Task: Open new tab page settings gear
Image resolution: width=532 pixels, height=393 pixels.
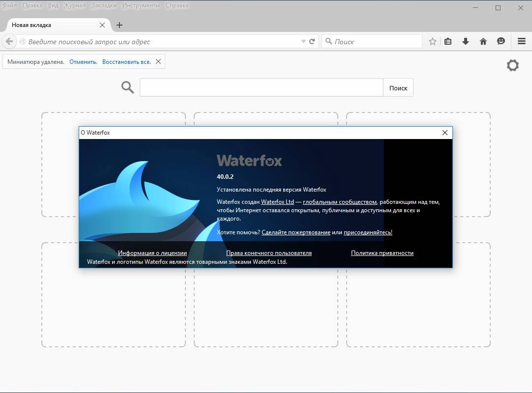Action: 513,65
